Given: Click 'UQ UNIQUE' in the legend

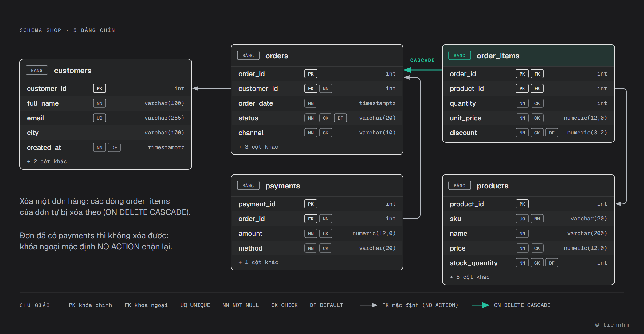Looking at the screenshot, I should [x=195, y=305].
